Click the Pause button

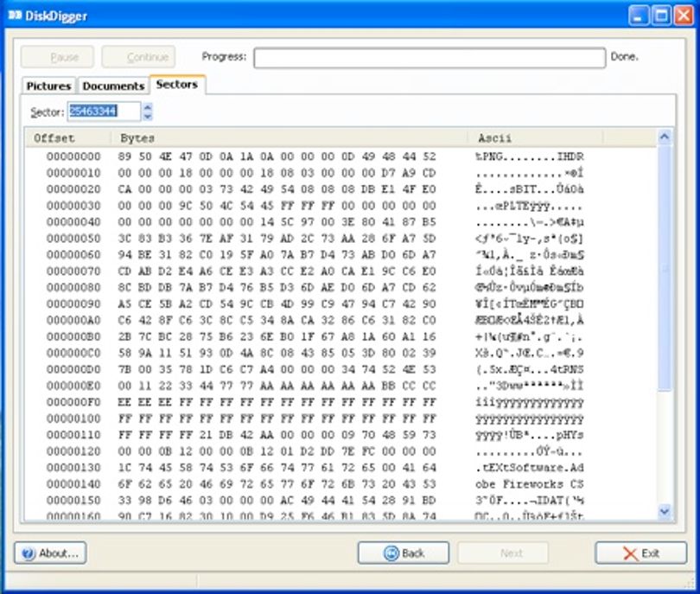tap(57, 57)
